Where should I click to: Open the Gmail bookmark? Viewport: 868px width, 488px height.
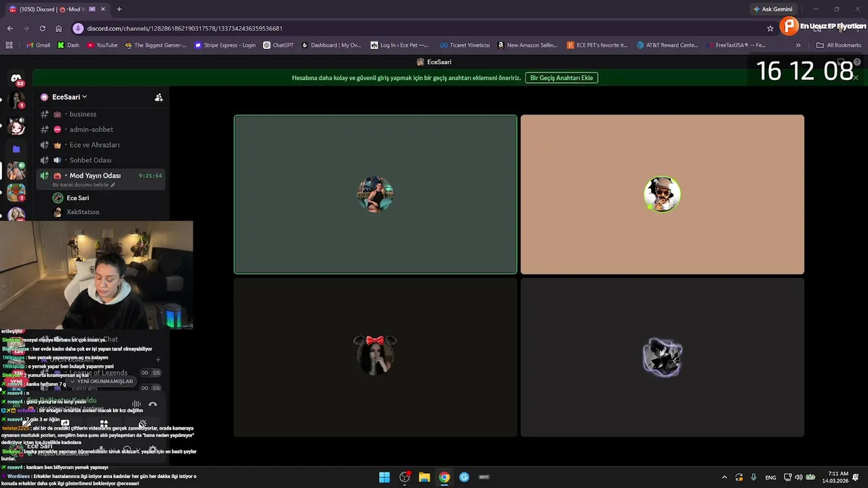click(38, 45)
